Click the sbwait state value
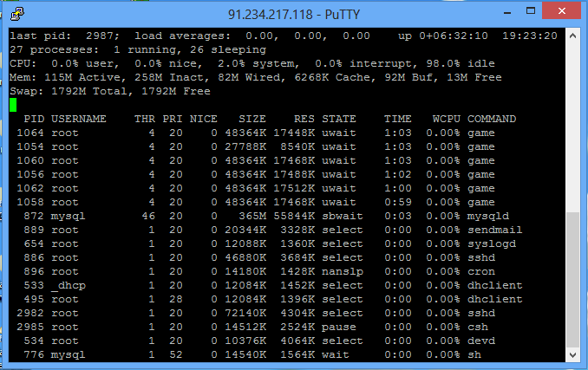This screenshot has height=370, width=588. pyautogui.click(x=343, y=216)
